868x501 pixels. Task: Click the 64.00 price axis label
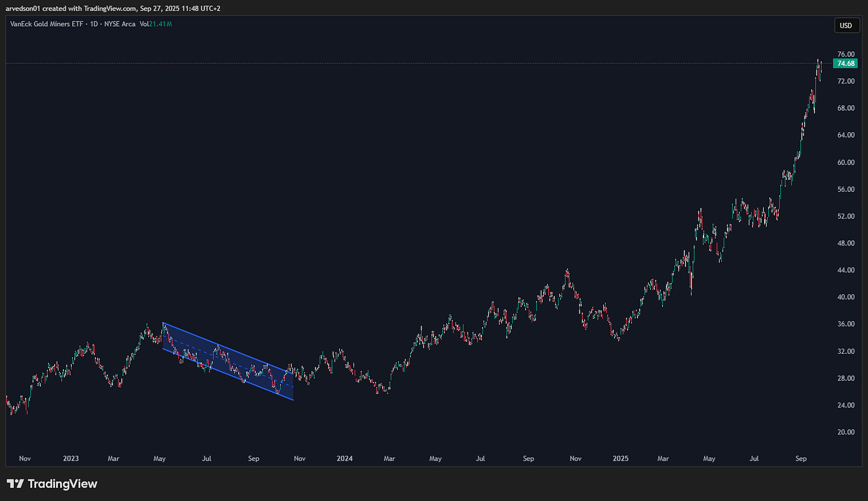point(846,135)
